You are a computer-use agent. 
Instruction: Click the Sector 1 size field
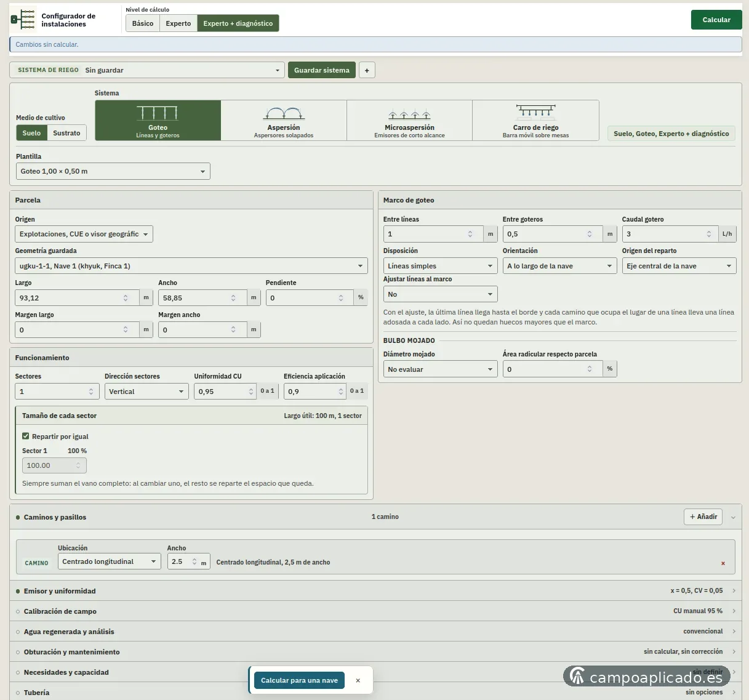tap(54, 465)
